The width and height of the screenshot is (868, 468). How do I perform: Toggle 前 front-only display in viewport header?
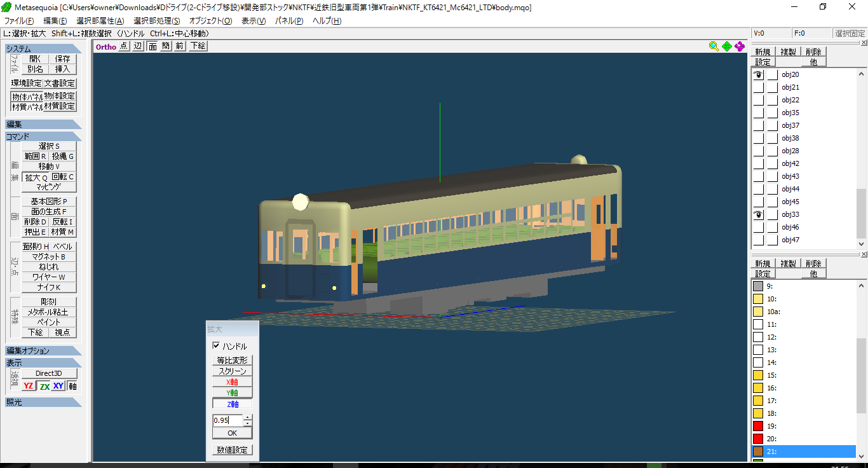click(x=179, y=46)
